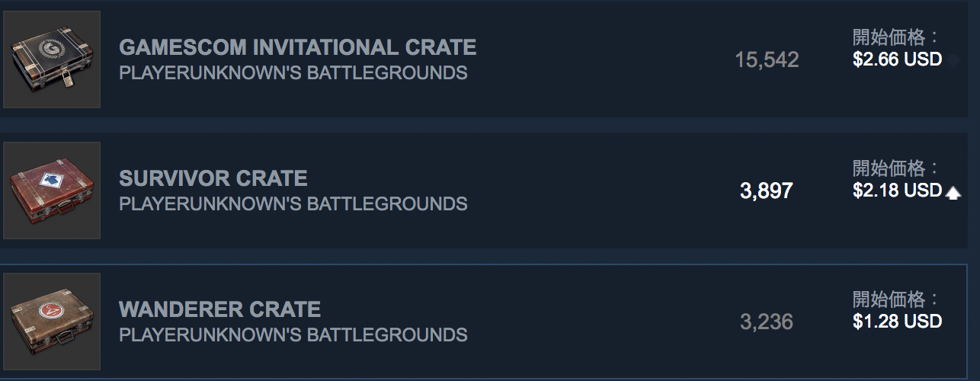The width and height of the screenshot is (980, 381).
Task: Open the WANDERER CRATE listing title
Action: [x=219, y=309]
